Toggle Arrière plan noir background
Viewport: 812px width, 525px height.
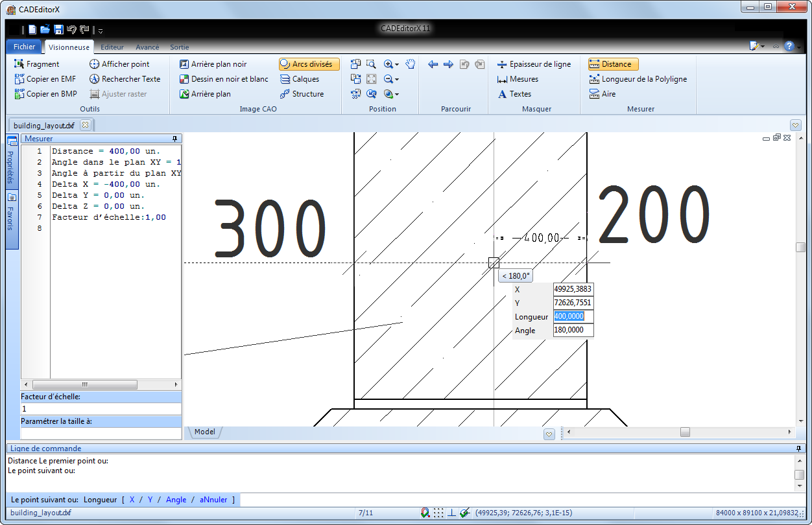(x=213, y=64)
